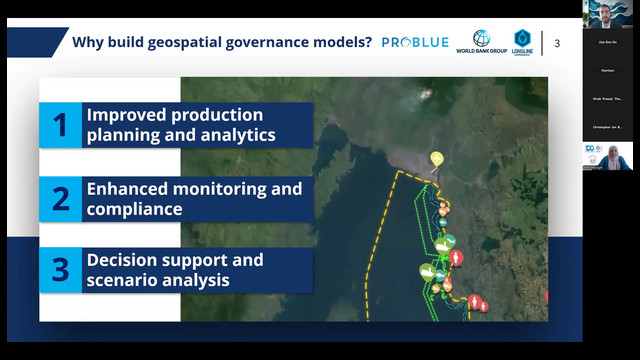Click the slide title 'Why build geospatial governance models?'

[x=222, y=42]
